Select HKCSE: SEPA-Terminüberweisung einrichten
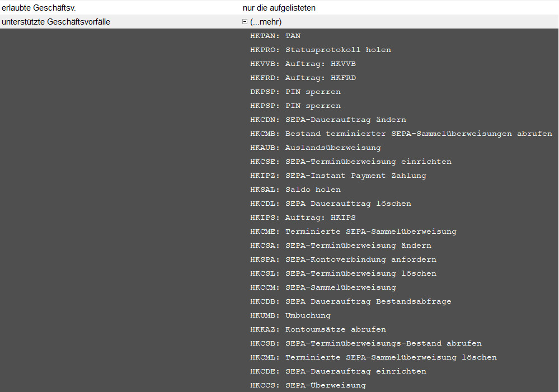 351,162
